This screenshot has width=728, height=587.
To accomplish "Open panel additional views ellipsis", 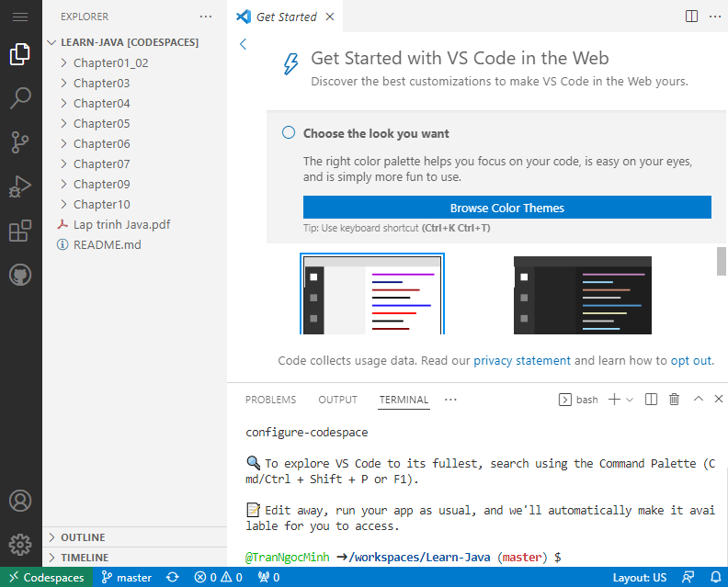I will (x=450, y=400).
